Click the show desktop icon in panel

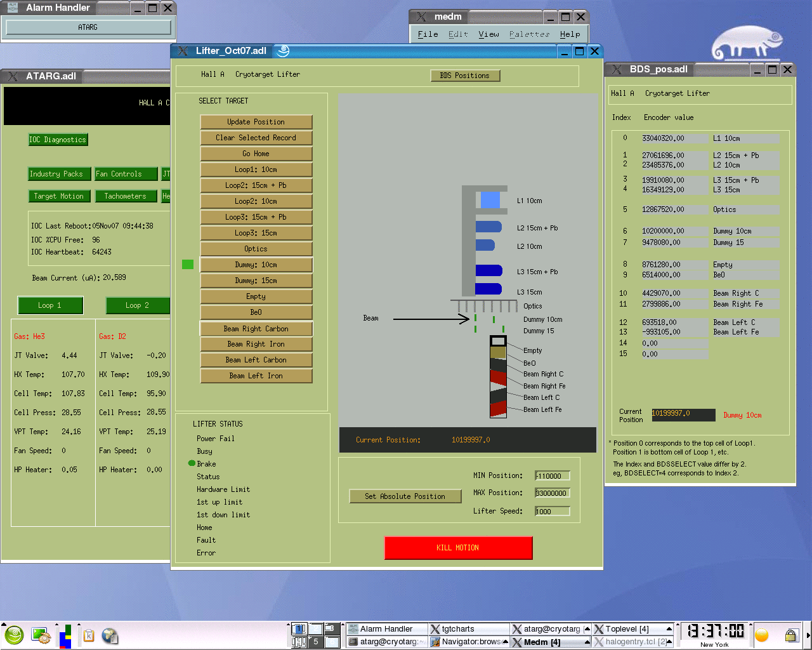point(41,635)
